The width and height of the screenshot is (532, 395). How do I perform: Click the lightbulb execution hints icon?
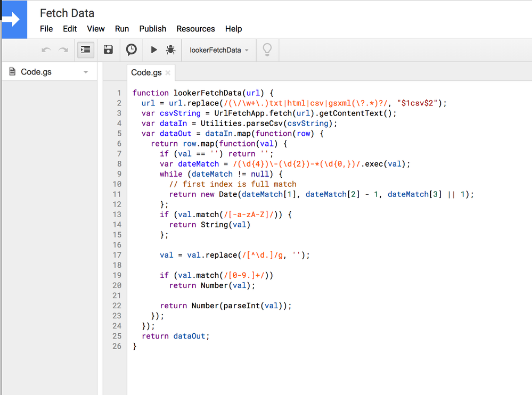click(x=267, y=50)
